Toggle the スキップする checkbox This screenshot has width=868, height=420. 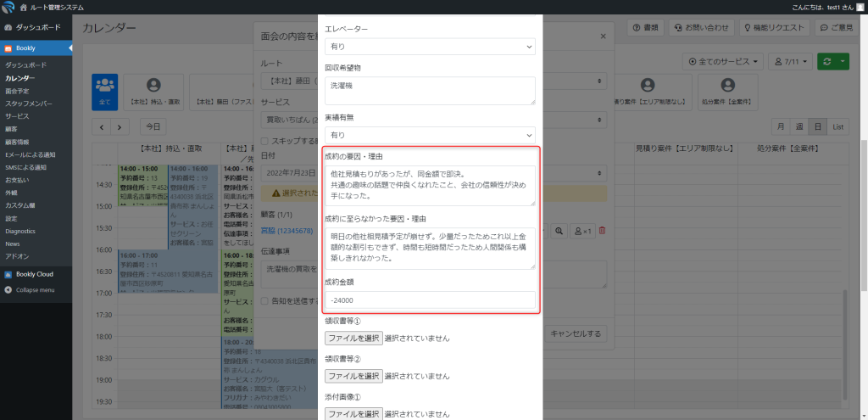click(x=264, y=141)
